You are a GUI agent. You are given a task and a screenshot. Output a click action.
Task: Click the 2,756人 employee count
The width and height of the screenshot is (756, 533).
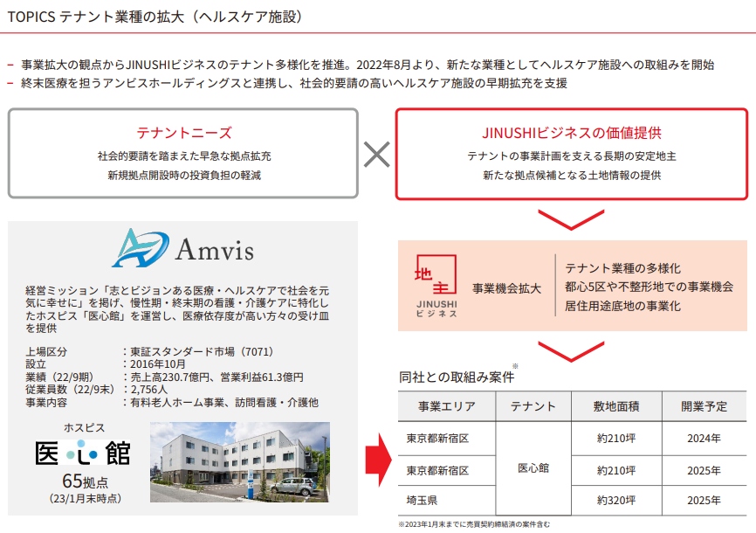(149, 390)
